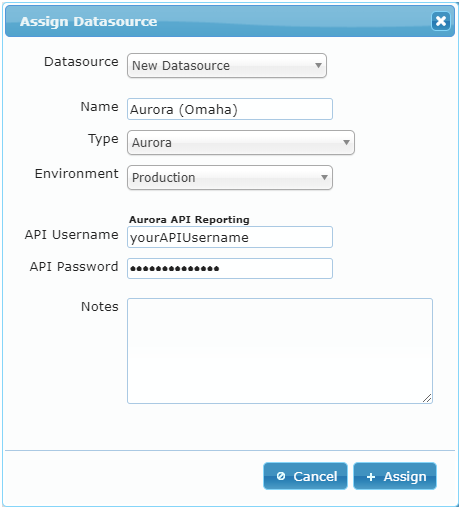Open the Type dropdown showing Aurora

click(241, 142)
